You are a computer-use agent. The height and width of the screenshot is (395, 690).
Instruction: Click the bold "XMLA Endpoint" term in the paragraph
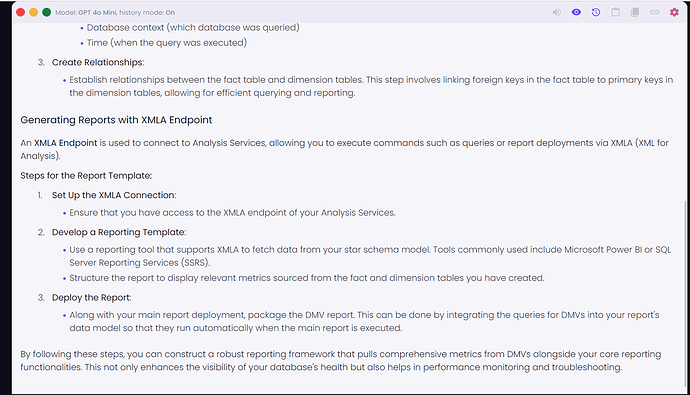(66, 143)
